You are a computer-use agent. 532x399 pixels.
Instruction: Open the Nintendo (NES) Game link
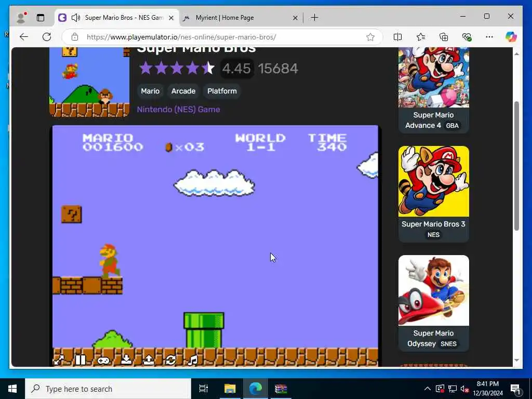179,109
